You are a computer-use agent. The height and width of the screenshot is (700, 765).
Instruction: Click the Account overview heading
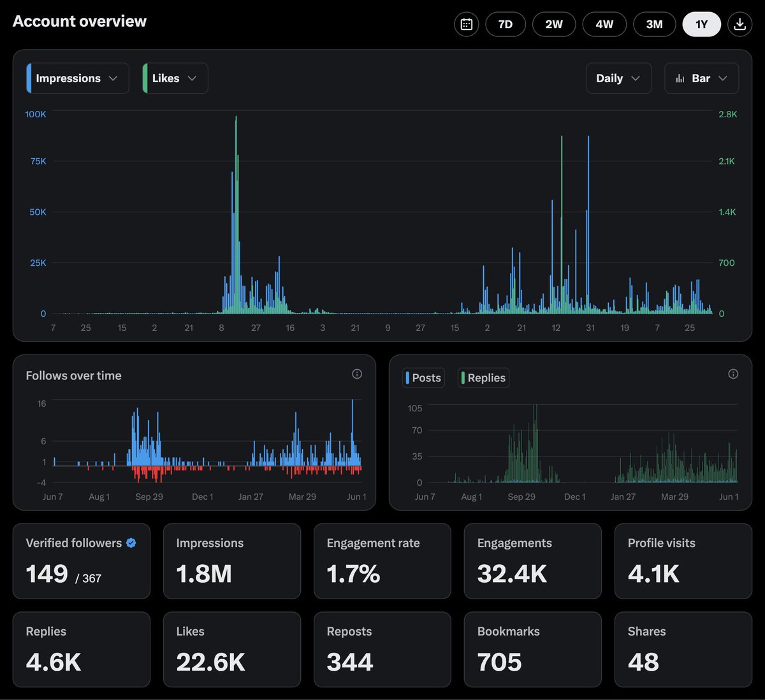coord(80,22)
